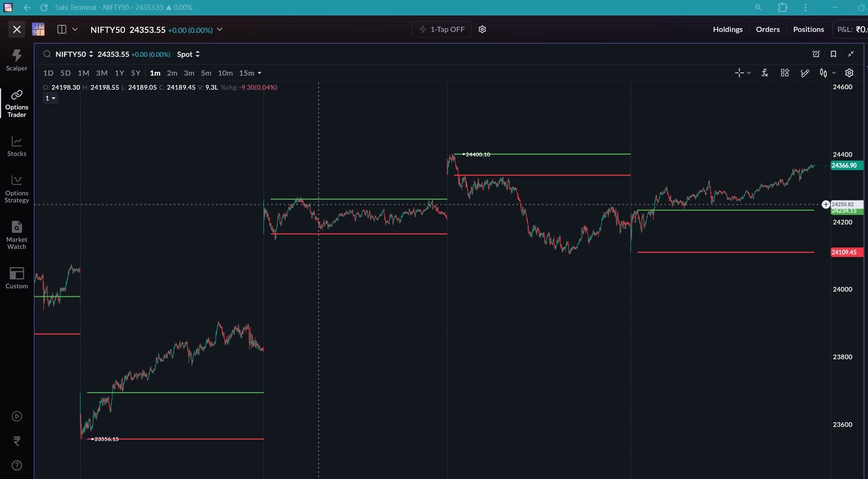
Task: Open the fx indicators tool
Action: pos(765,73)
